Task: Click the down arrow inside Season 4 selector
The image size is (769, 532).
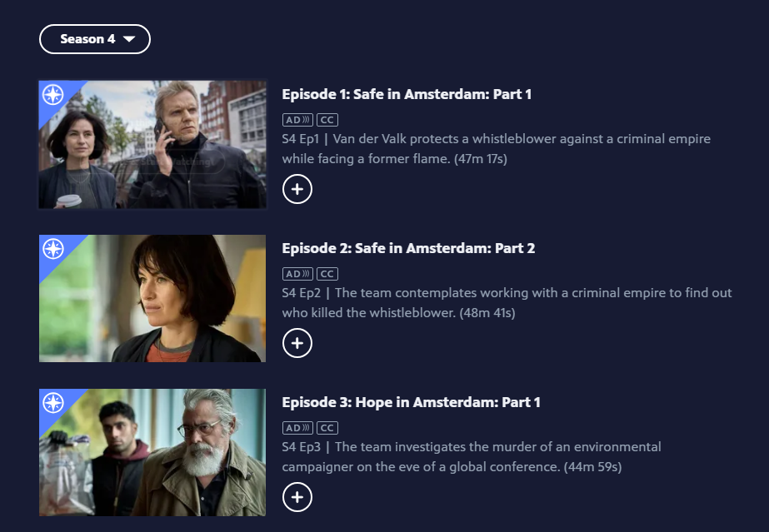Action: pyautogui.click(x=129, y=39)
